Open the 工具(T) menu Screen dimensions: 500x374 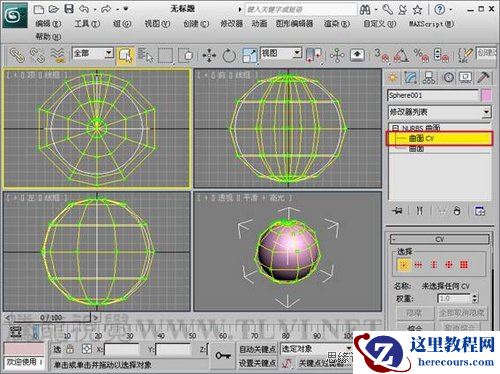pyautogui.click(x=87, y=24)
